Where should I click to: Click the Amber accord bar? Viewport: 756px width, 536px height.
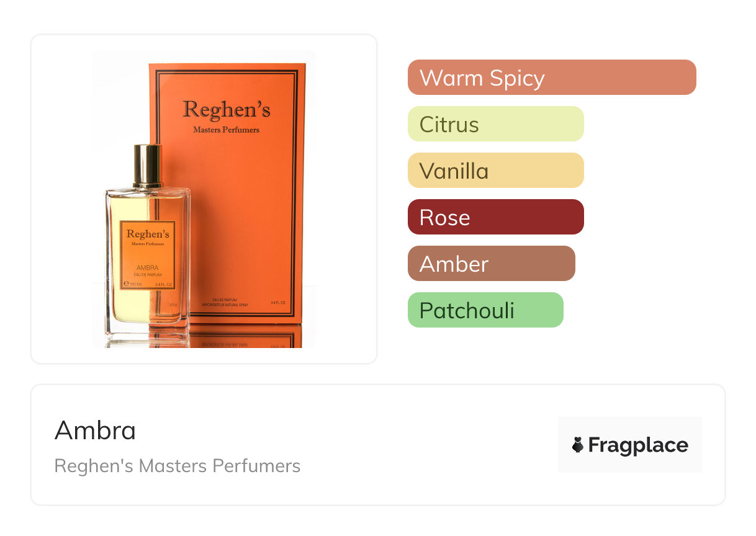(x=492, y=264)
